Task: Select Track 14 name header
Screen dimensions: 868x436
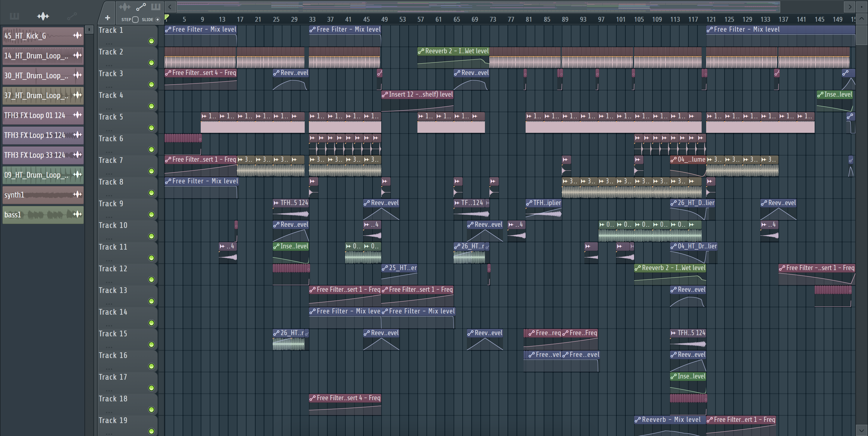Action: tap(113, 312)
